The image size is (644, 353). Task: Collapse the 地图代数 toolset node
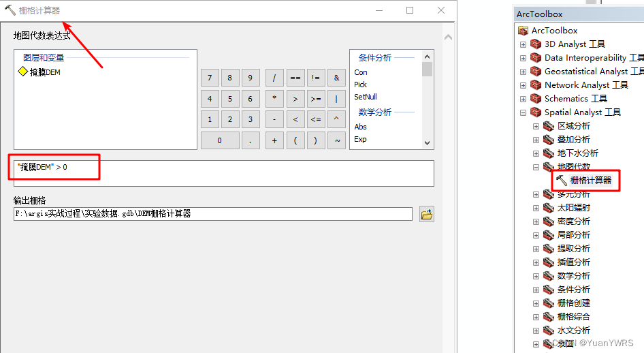tap(536, 167)
